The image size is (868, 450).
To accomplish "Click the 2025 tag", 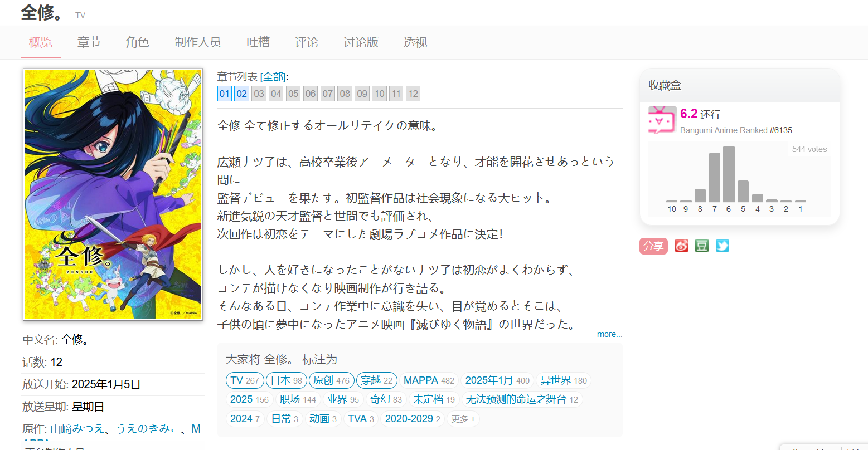I will pos(249,399).
